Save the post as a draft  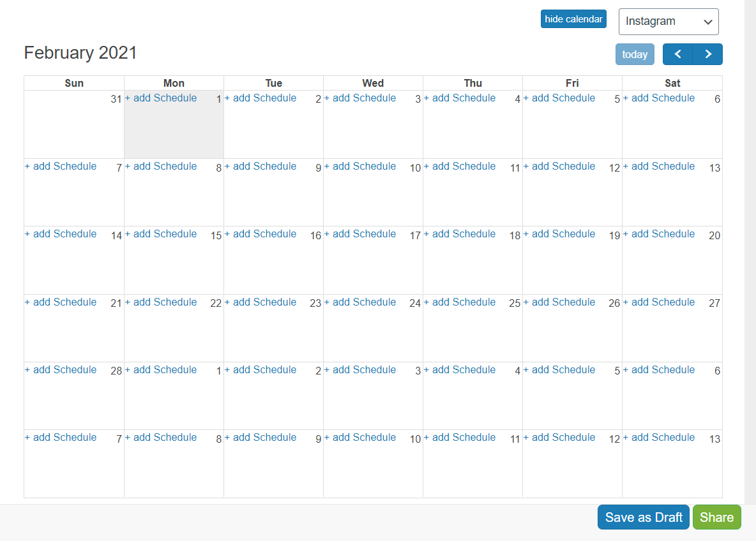click(643, 517)
